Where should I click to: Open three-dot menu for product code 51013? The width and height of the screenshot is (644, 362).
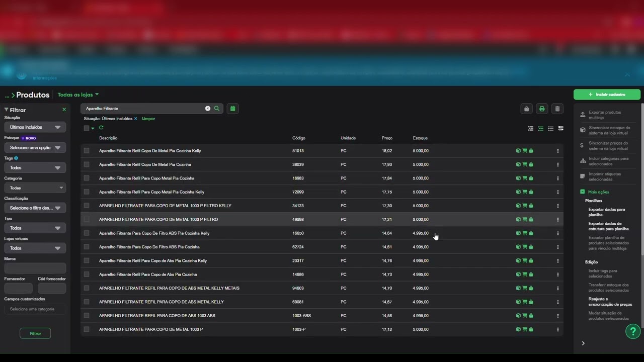[557, 151]
